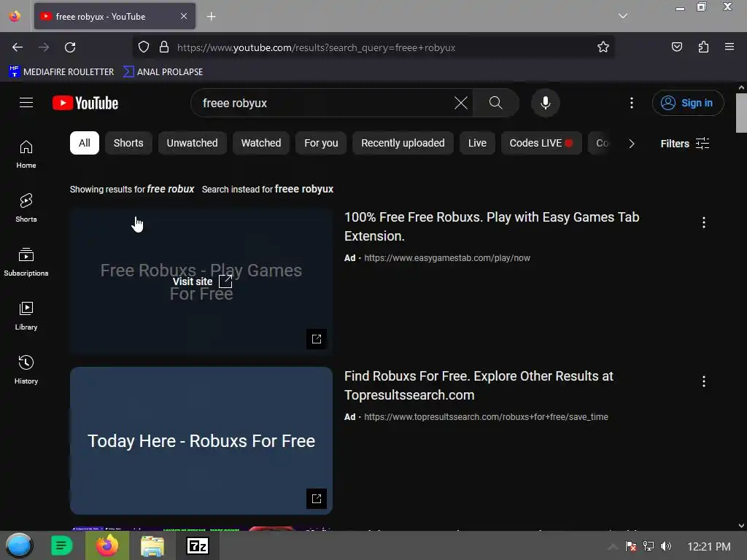
Task: Select the Unwatched filter chip
Action: point(192,143)
